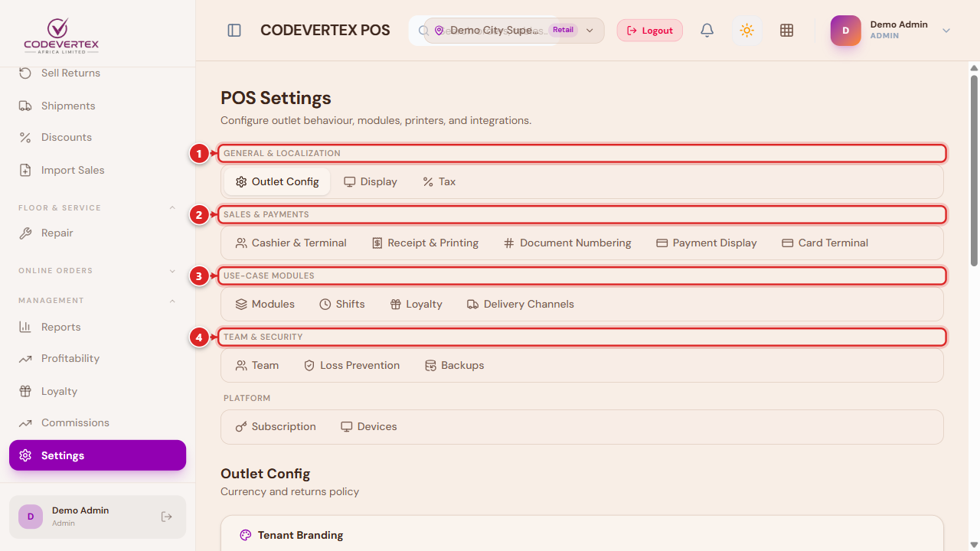Open the Tax settings tab

(439, 182)
